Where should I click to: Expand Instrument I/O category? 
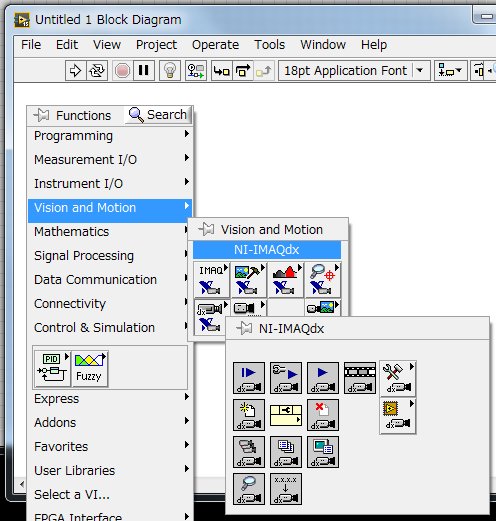[110, 184]
